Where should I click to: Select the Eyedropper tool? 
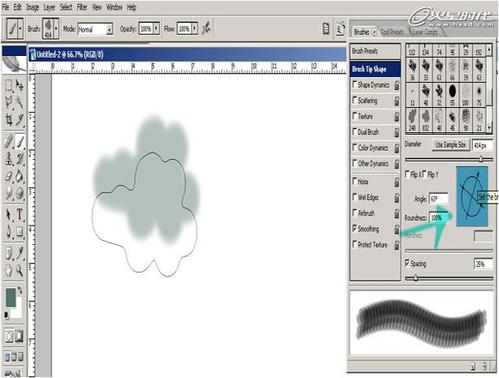click(x=20, y=253)
